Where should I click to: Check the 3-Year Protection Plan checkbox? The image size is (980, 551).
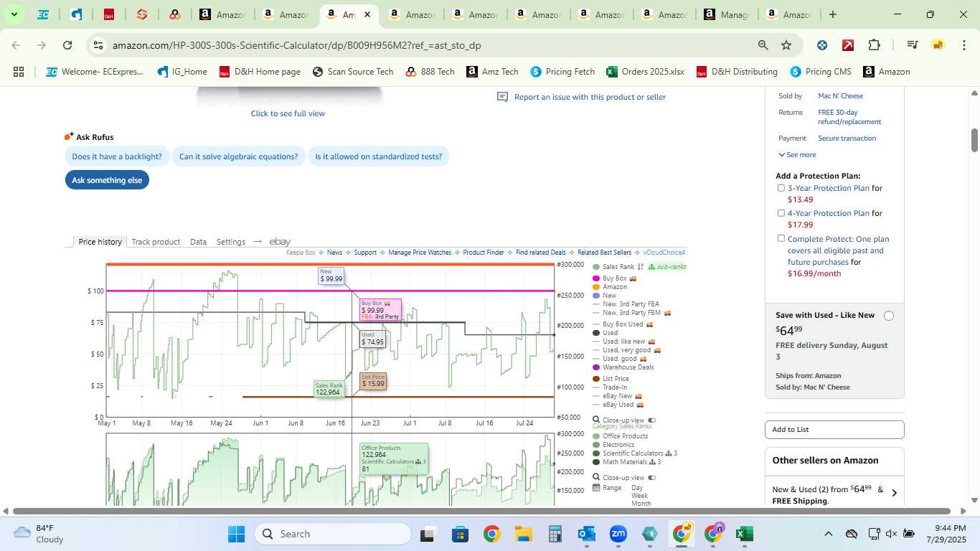781,188
